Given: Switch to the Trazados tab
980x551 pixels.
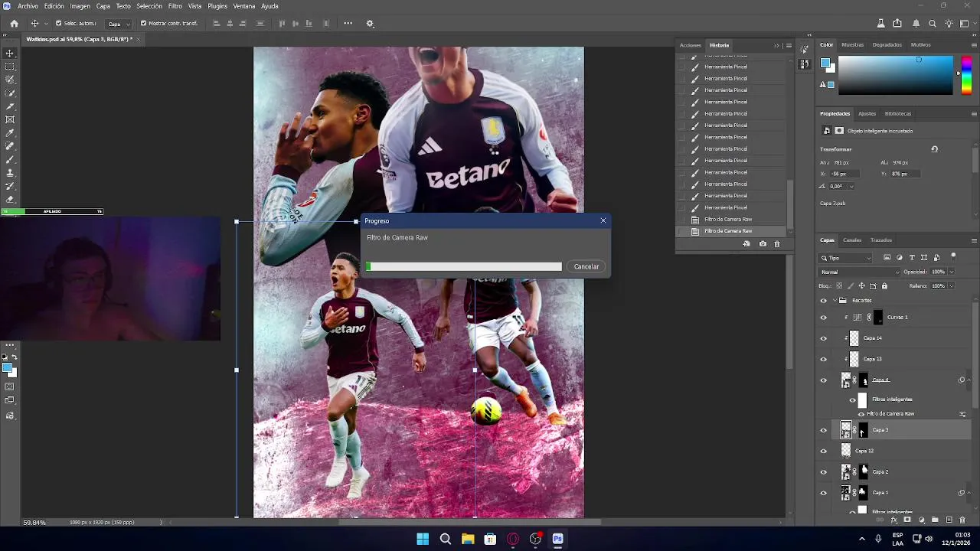Looking at the screenshot, I should (881, 240).
